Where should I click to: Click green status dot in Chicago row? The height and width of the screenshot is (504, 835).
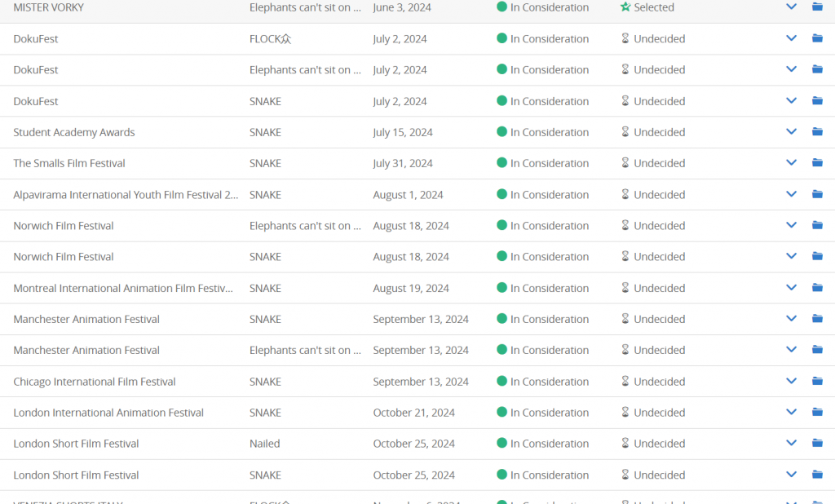click(501, 381)
